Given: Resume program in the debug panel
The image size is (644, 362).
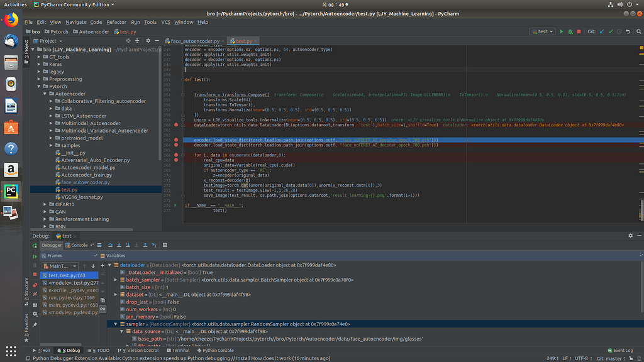Looking at the screenshot, I should click(35, 256).
